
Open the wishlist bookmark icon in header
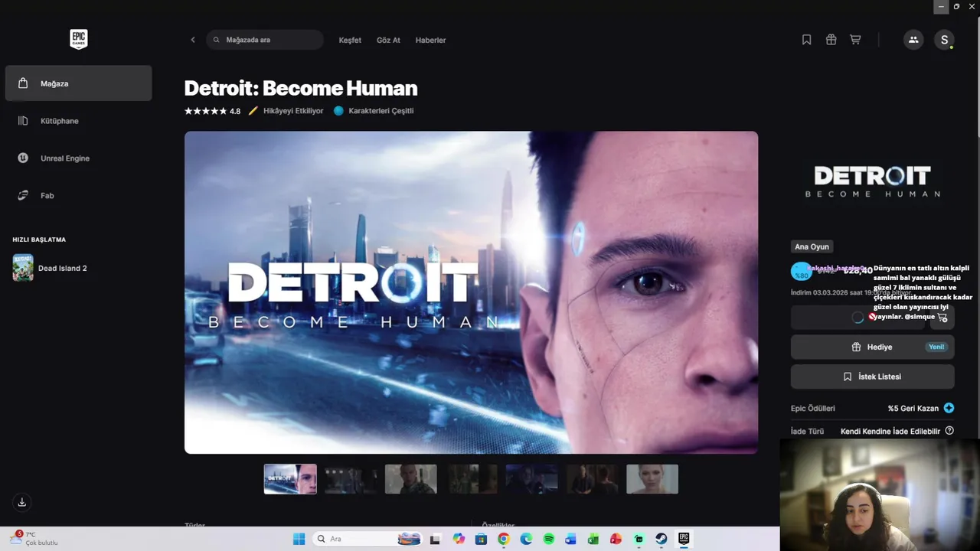coord(806,40)
